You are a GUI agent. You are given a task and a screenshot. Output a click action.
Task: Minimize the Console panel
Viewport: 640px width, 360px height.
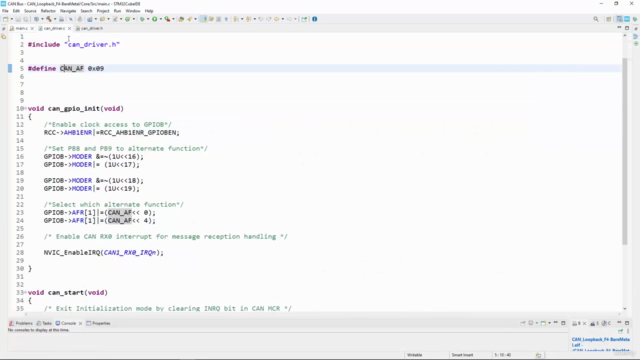556,323
